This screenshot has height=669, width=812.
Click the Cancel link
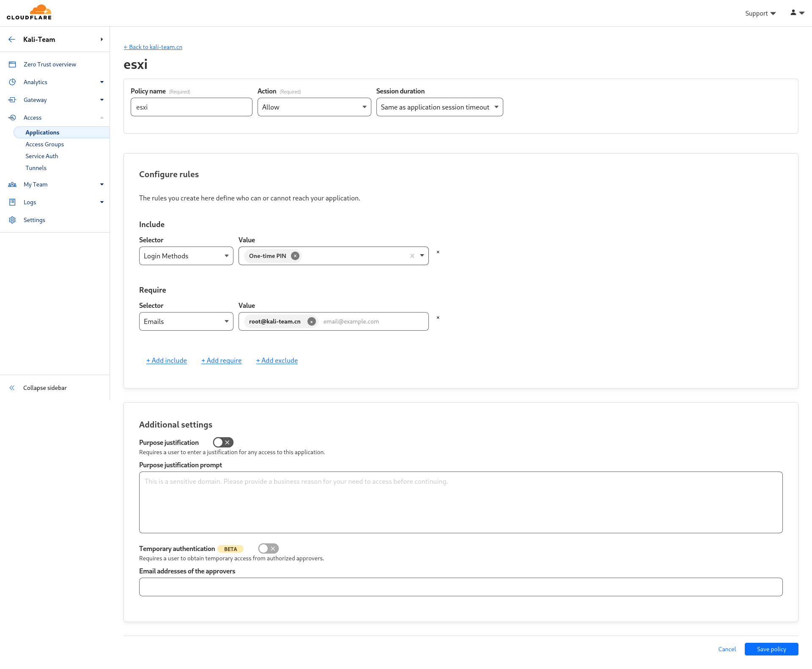coord(727,649)
